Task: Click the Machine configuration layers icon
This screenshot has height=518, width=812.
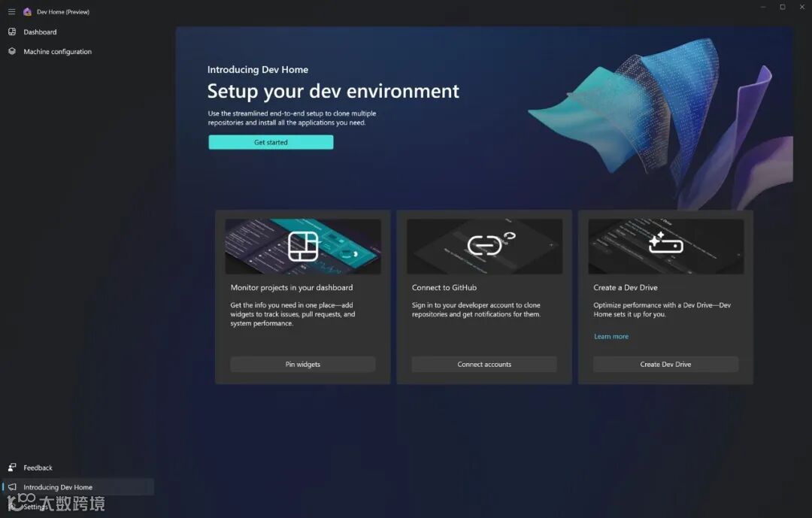Action: (x=12, y=51)
